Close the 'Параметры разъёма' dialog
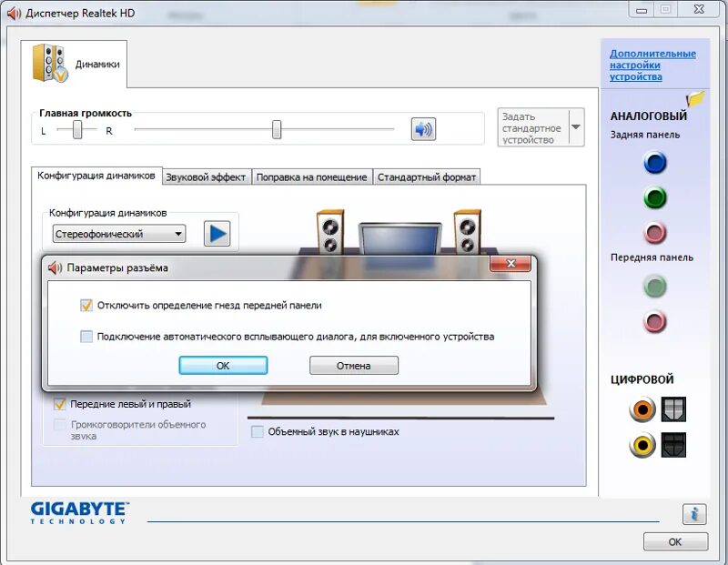The image size is (728, 565). pos(511,264)
